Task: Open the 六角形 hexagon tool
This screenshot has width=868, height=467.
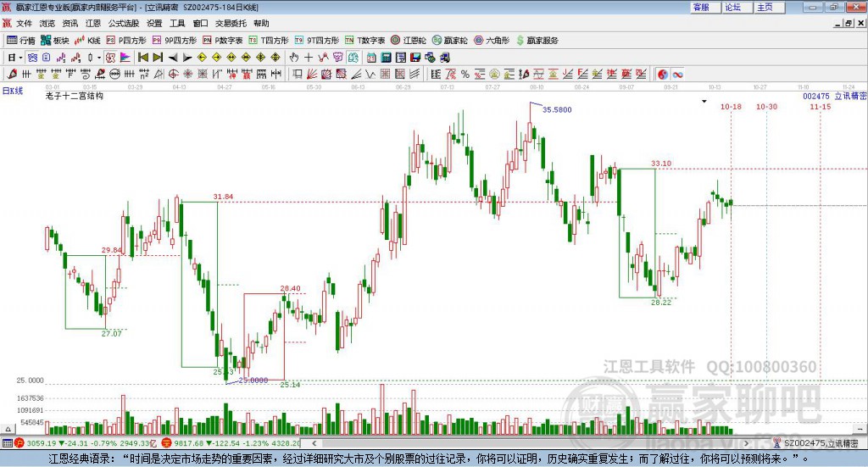Action: [492, 41]
